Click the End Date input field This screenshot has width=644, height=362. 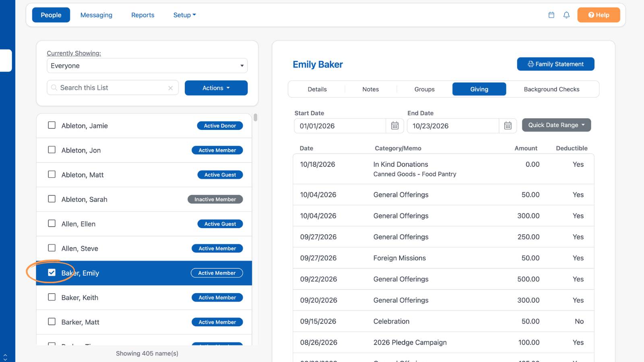pos(453,126)
